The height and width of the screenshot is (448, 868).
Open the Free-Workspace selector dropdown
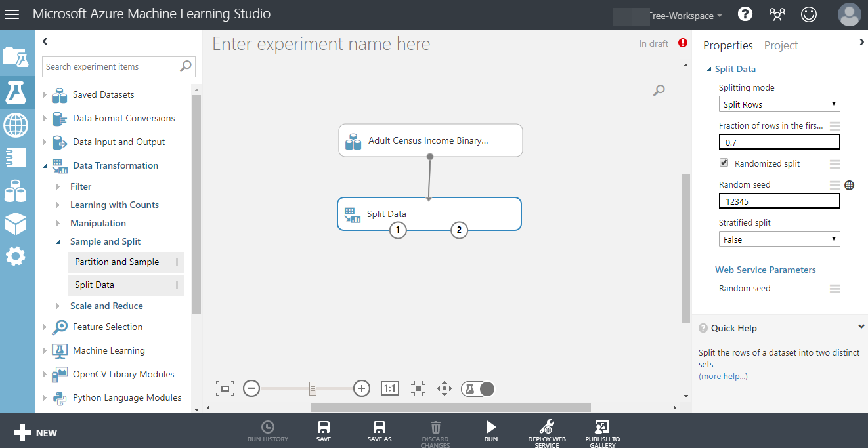[x=685, y=15]
